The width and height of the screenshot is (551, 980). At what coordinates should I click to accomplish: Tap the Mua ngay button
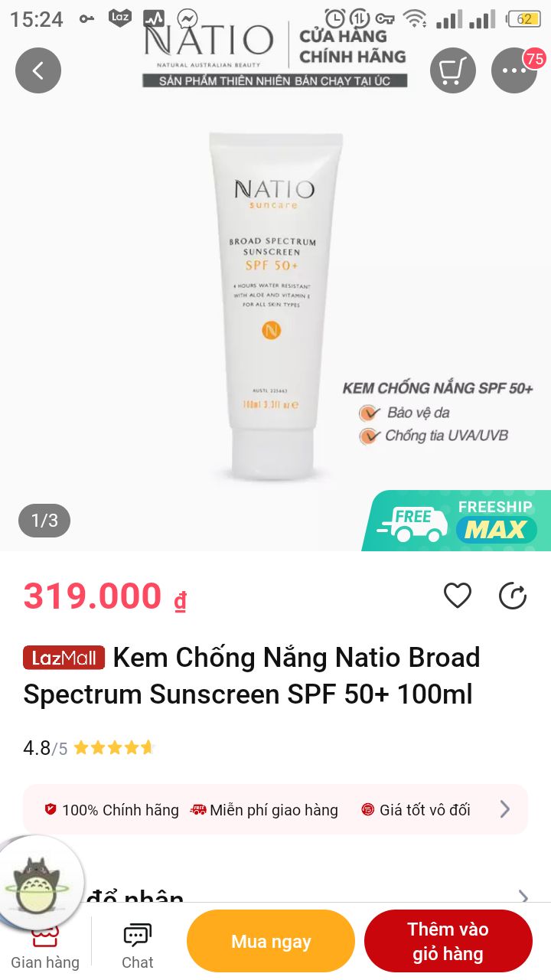pyautogui.click(x=271, y=941)
